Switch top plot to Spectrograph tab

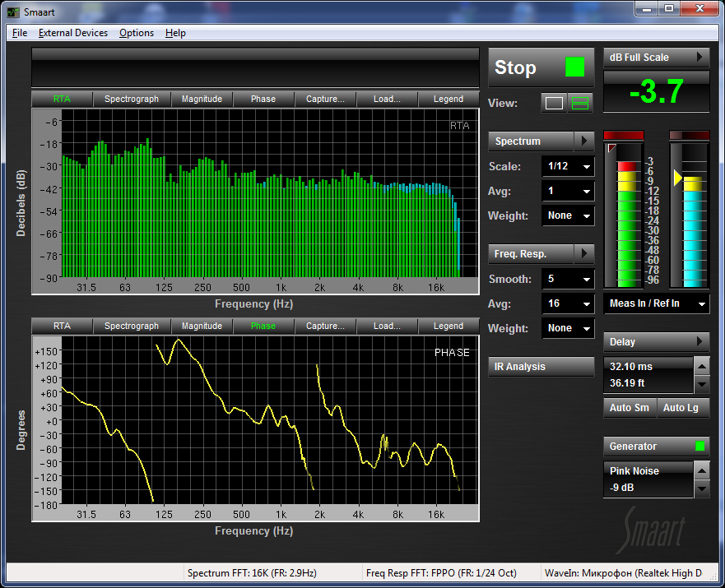click(x=132, y=100)
